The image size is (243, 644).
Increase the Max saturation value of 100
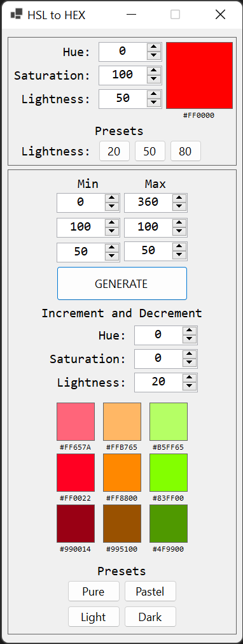coord(179,224)
